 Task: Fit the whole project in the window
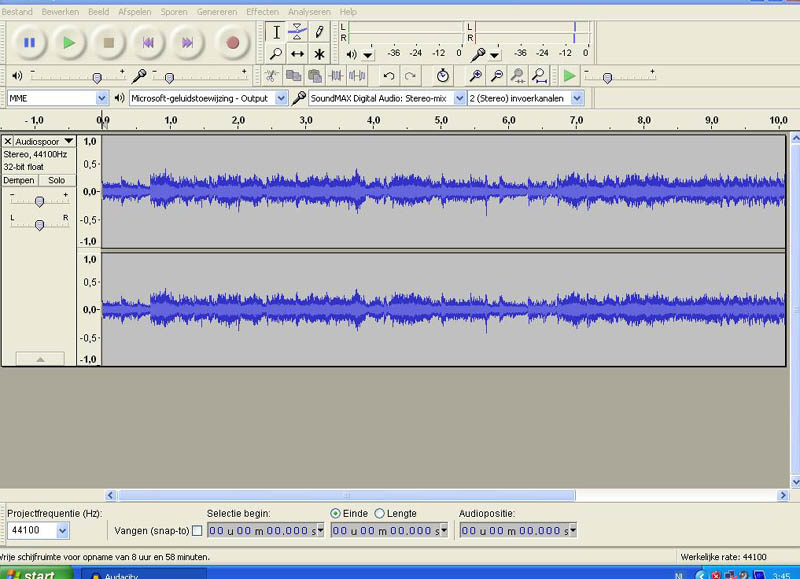pyautogui.click(x=539, y=76)
